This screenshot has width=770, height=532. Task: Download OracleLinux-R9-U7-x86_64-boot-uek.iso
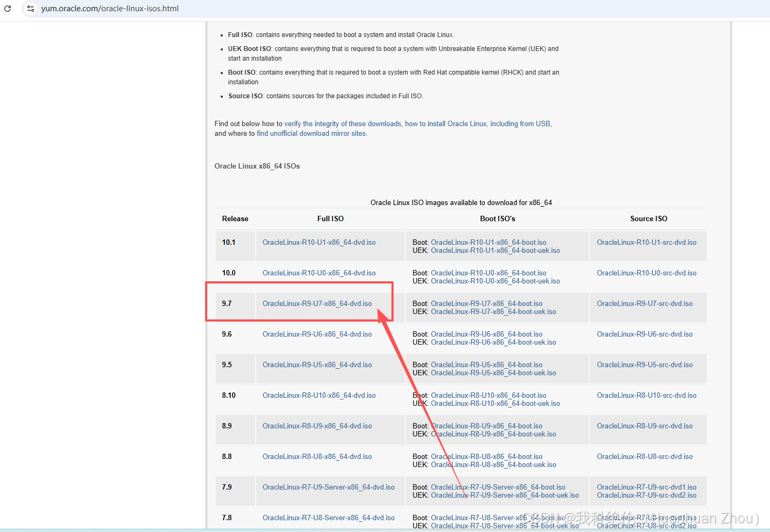click(x=493, y=312)
